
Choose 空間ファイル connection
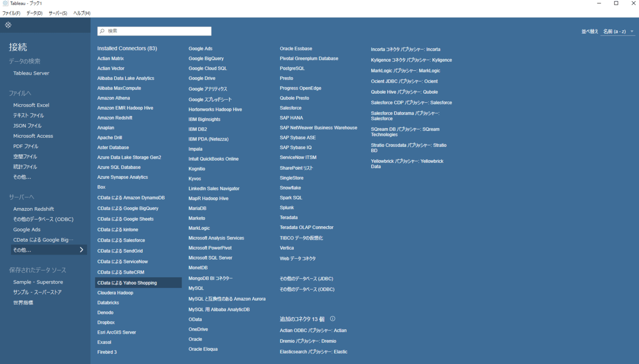point(25,156)
